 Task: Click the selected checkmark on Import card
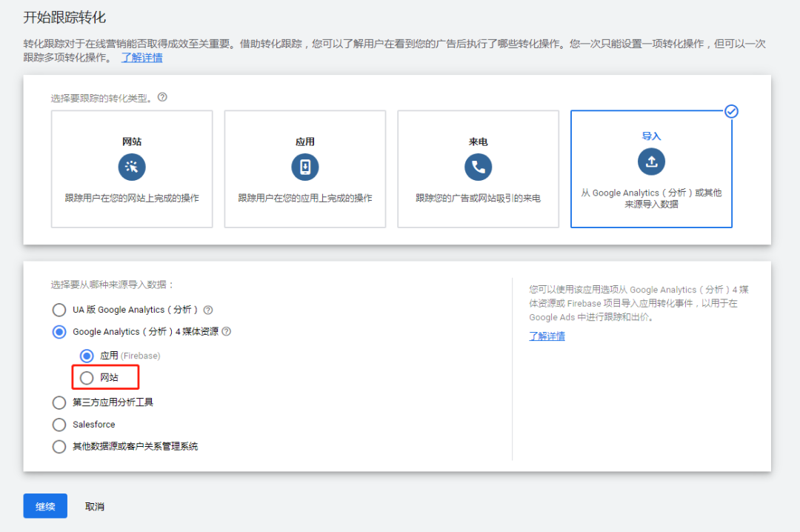pos(731,111)
